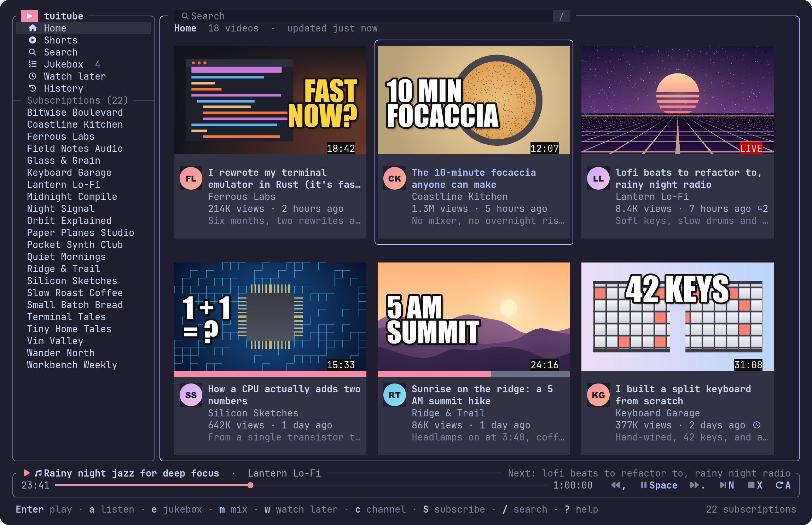The width and height of the screenshot is (812, 525).
Task: Open the Home sidebar item
Action: click(83, 28)
